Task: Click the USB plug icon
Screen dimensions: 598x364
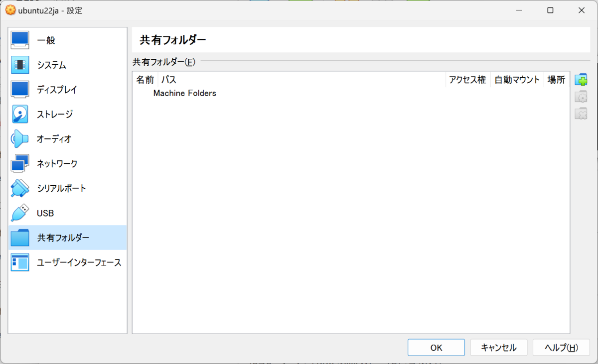Action: click(x=20, y=213)
